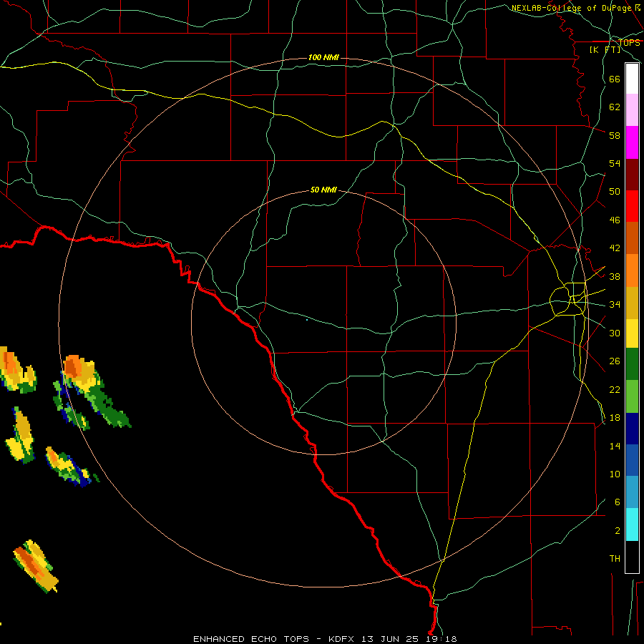Click the light pink legend swatch

[x=632, y=109]
